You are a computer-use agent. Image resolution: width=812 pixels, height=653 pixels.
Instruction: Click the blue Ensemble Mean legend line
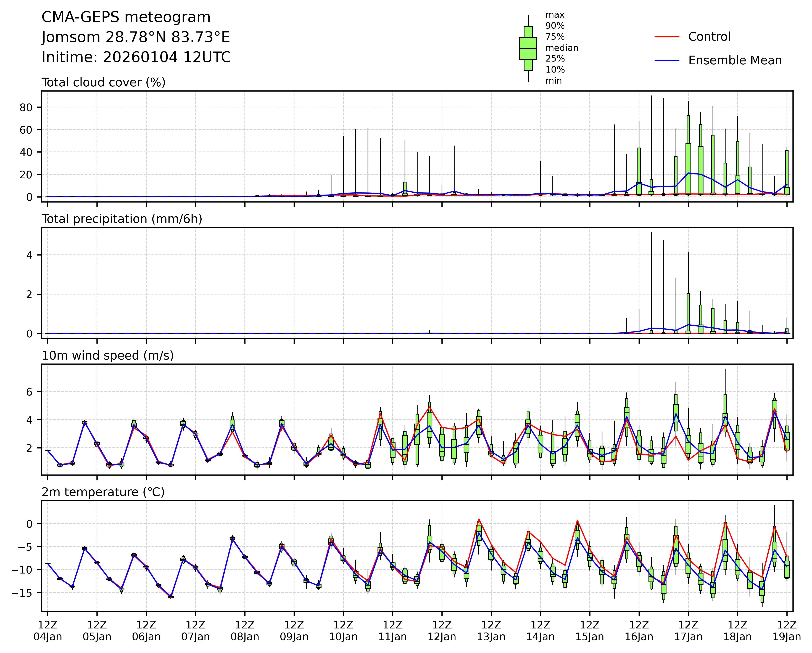pyautogui.click(x=667, y=60)
